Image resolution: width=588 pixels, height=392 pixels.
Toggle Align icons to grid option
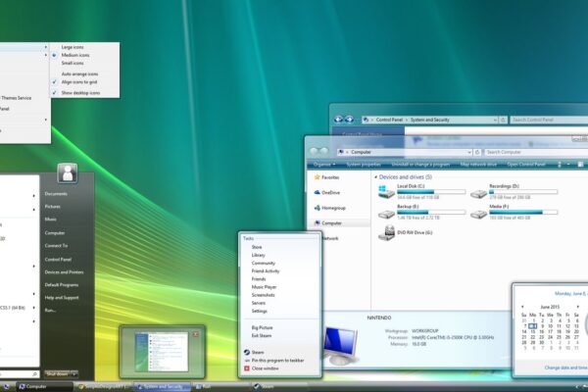pos(79,82)
